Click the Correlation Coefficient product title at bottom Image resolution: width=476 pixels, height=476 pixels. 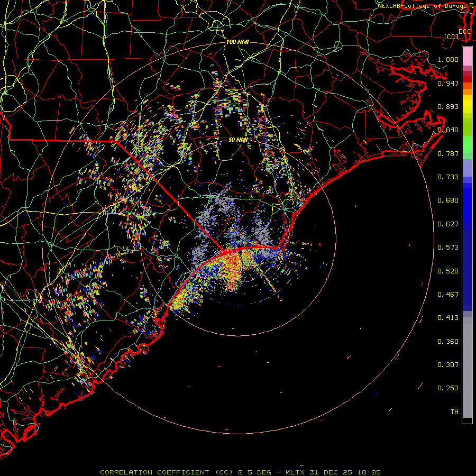coord(166,472)
